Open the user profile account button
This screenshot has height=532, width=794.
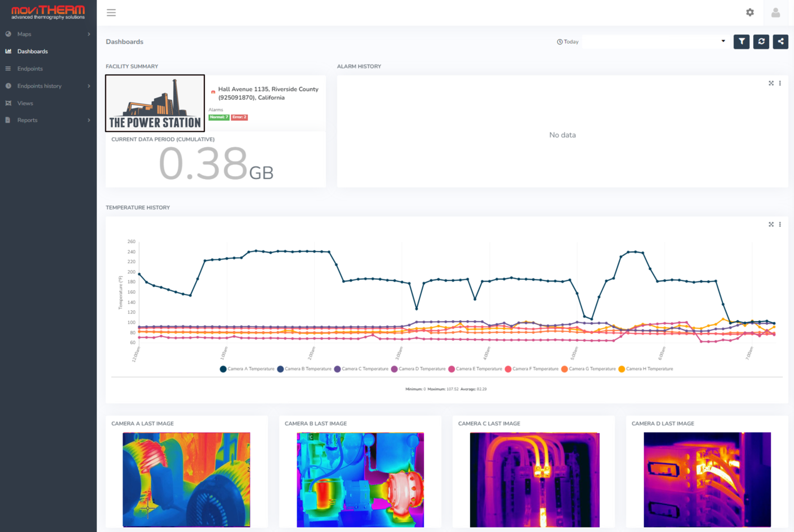point(776,12)
